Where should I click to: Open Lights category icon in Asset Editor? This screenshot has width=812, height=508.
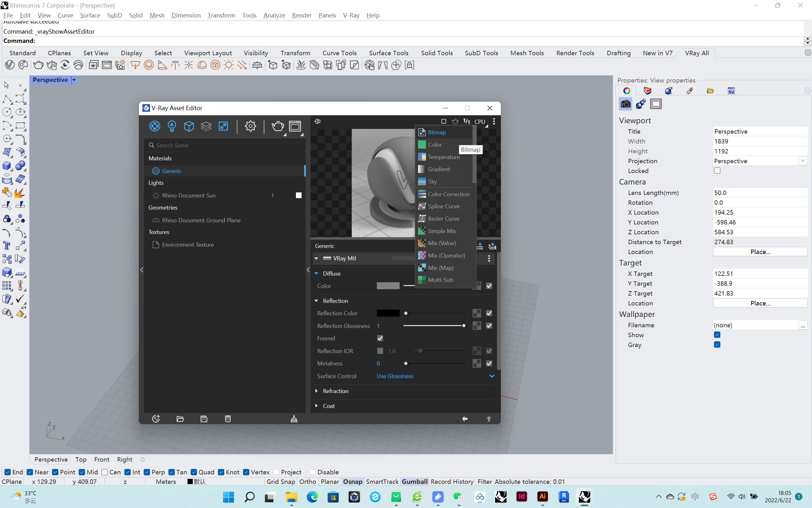172,126
